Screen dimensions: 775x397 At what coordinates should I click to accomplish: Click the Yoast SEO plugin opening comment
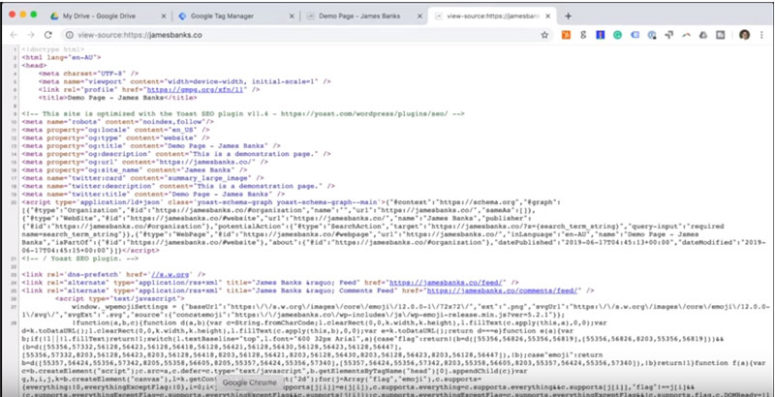click(243, 114)
